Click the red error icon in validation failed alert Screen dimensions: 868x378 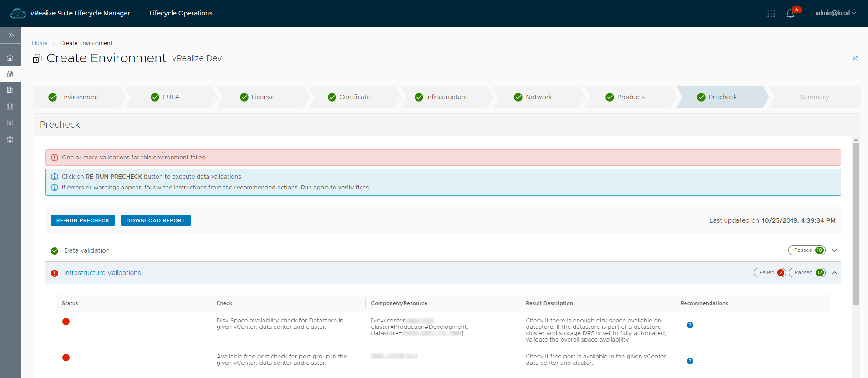pos(55,158)
